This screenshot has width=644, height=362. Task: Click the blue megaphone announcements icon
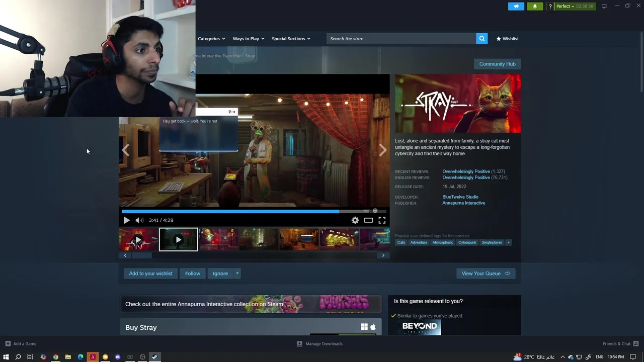click(516, 6)
